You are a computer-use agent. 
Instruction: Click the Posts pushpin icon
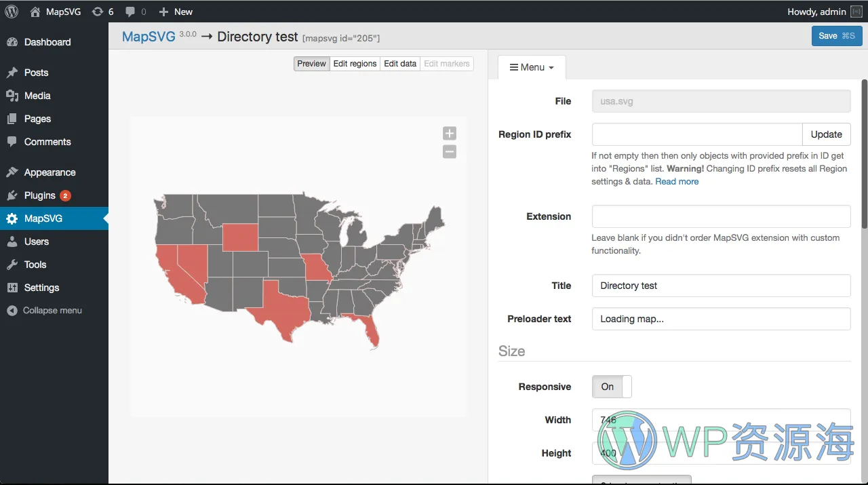[12, 73]
